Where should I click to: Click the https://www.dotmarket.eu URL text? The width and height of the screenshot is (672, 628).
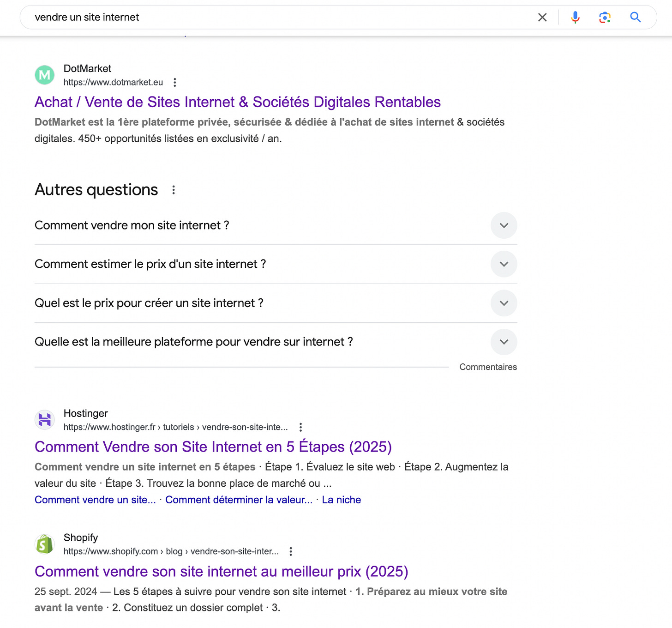click(x=113, y=83)
